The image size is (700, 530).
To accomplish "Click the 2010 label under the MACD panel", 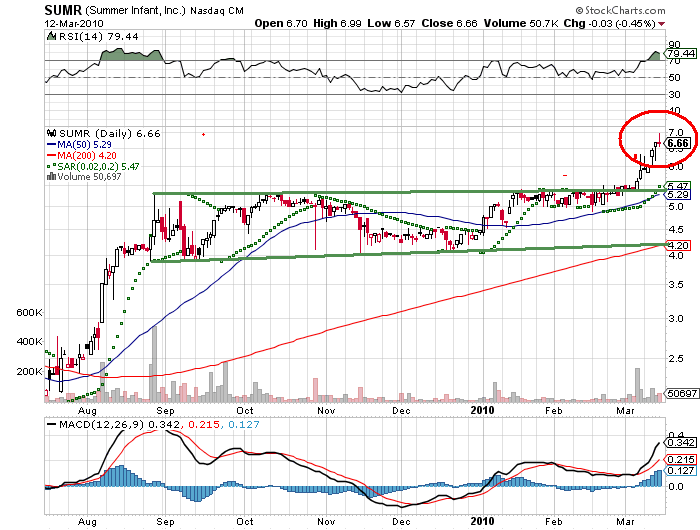I will (x=483, y=522).
